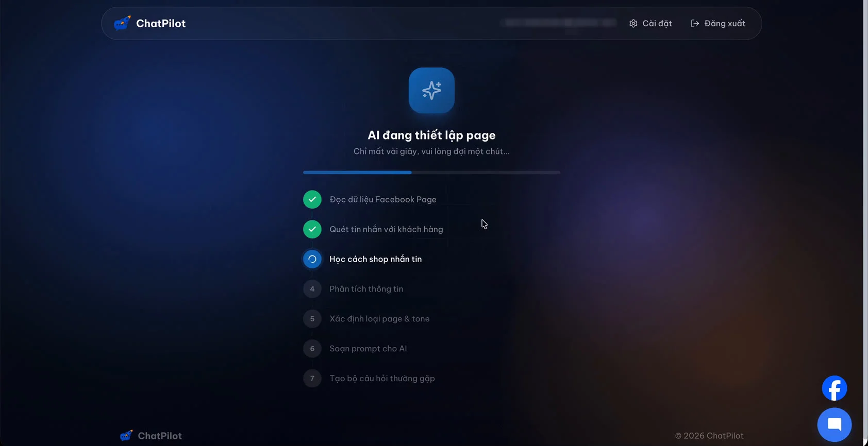Click the blurred account email in header

(x=559, y=23)
